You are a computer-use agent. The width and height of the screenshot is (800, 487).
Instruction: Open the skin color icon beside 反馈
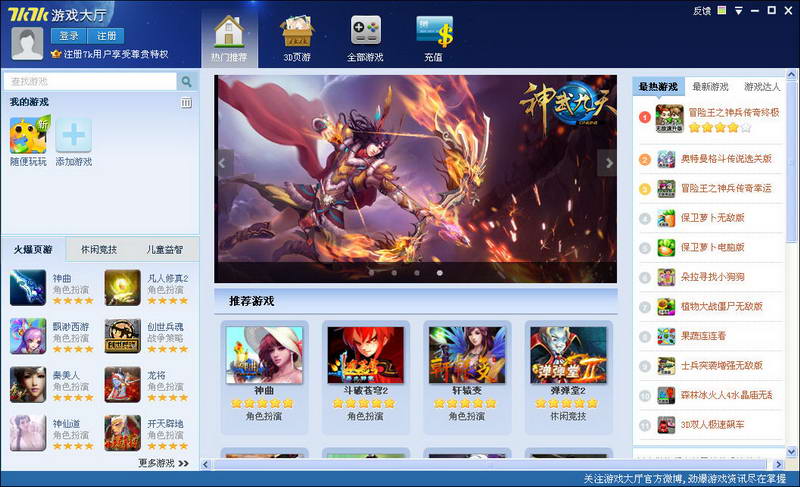coord(722,11)
